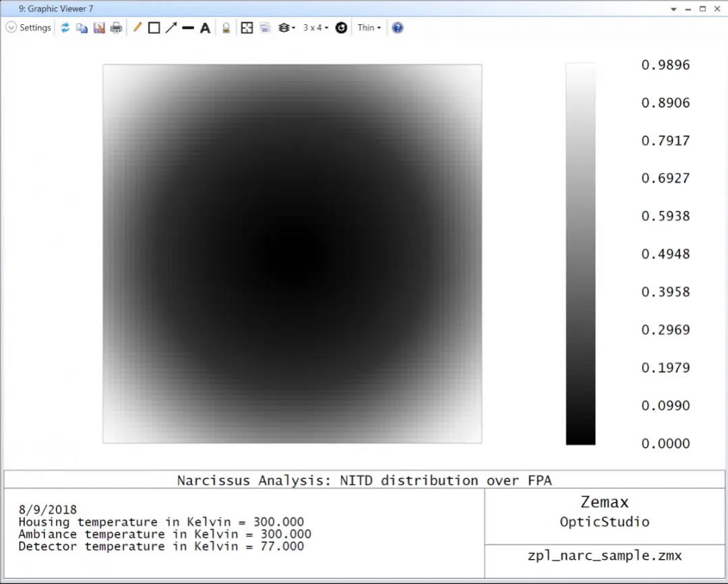Open the layers stack dropdown

click(x=286, y=28)
